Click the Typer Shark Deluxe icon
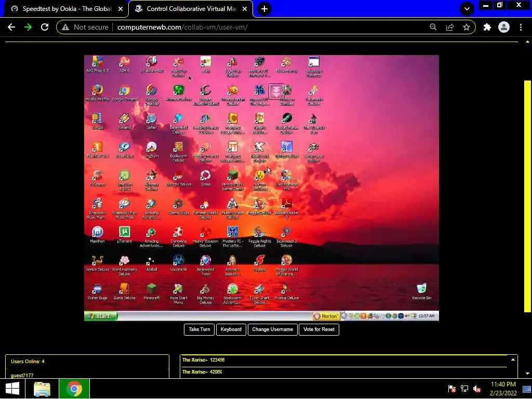 pyautogui.click(x=260, y=294)
